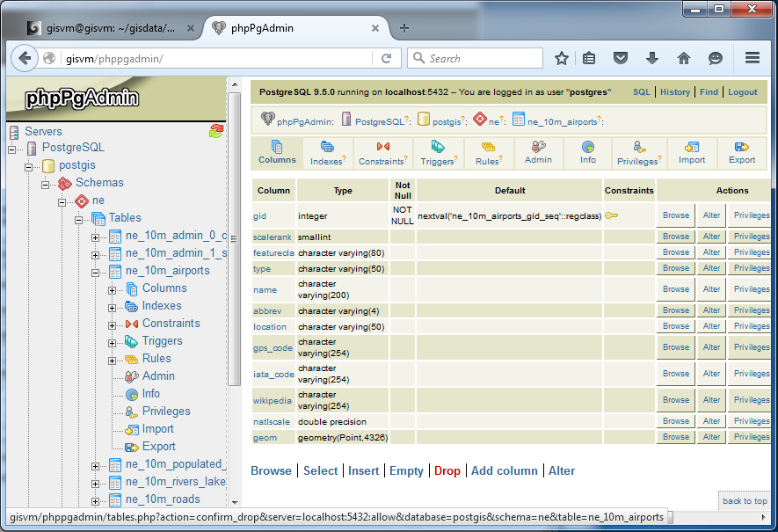Click the ne_10m_airports breadcrumb link

[x=562, y=121]
